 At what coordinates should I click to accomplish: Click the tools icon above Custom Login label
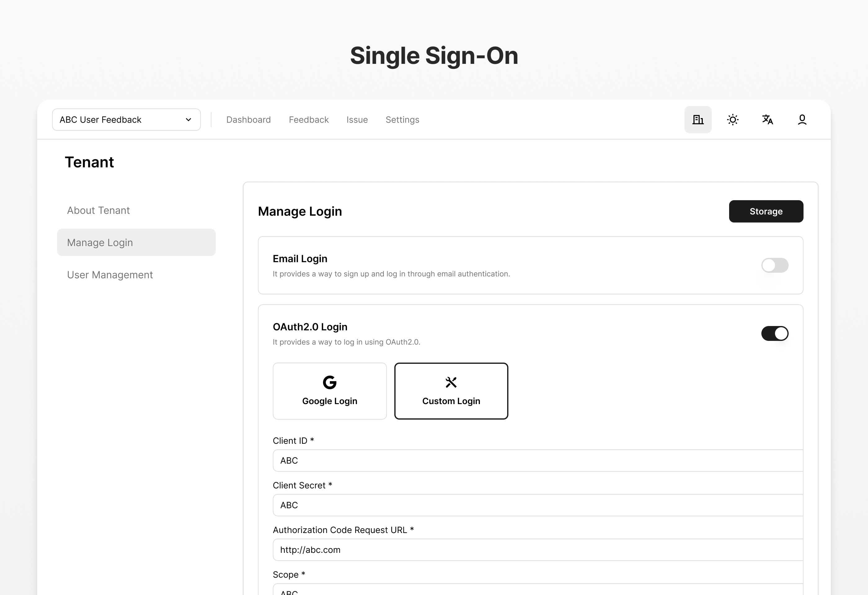451,382
